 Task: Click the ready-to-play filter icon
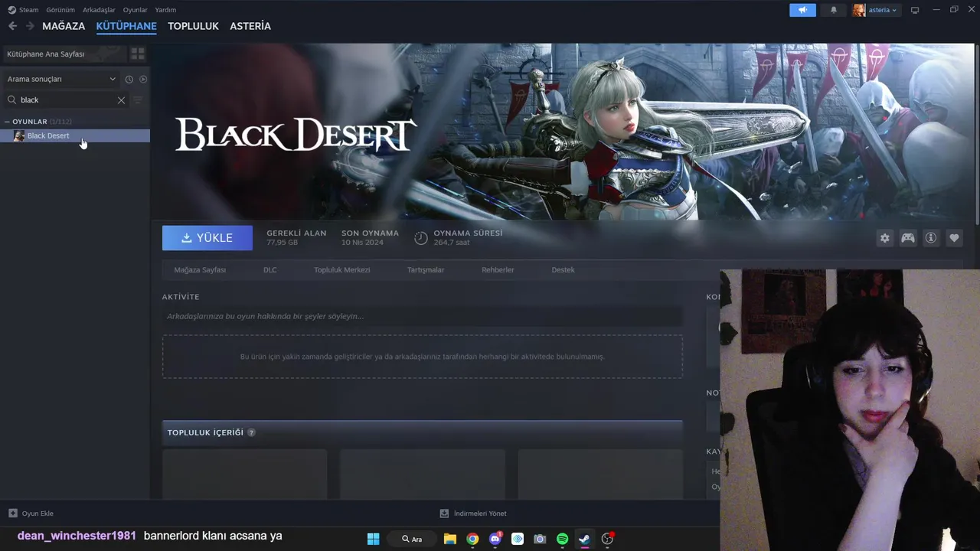(143, 79)
